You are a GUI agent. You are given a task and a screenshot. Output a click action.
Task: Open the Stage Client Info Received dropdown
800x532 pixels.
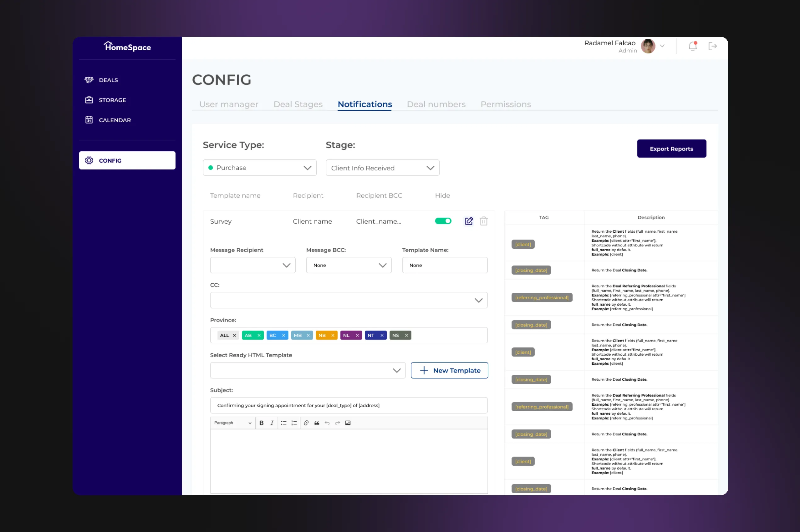tap(382, 168)
